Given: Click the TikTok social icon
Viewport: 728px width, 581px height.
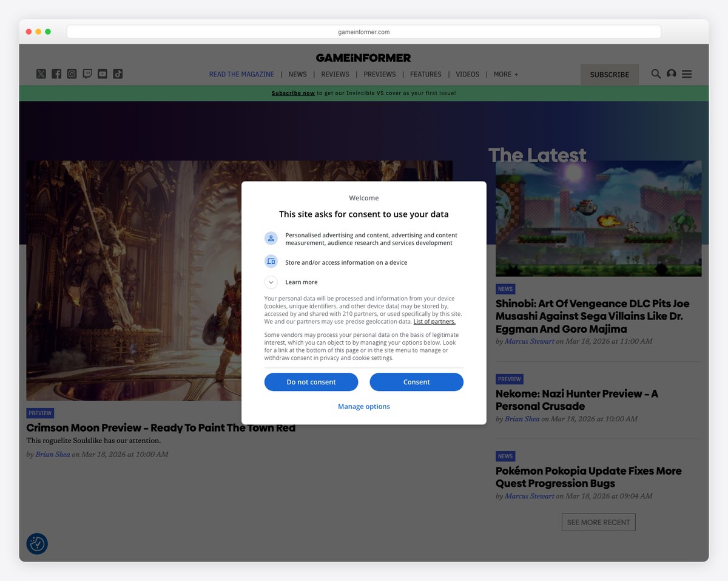Looking at the screenshot, I should pos(118,74).
